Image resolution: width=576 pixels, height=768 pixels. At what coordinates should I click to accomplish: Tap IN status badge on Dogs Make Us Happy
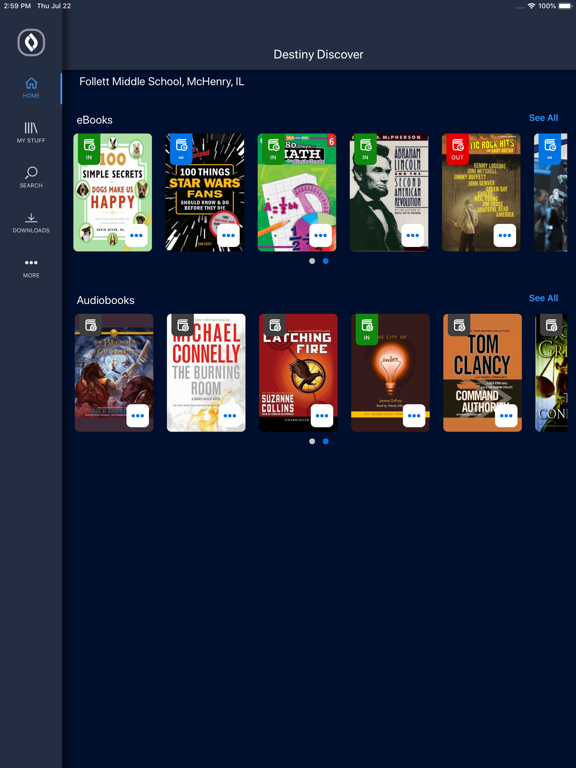pyautogui.click(x=89, y=149)
